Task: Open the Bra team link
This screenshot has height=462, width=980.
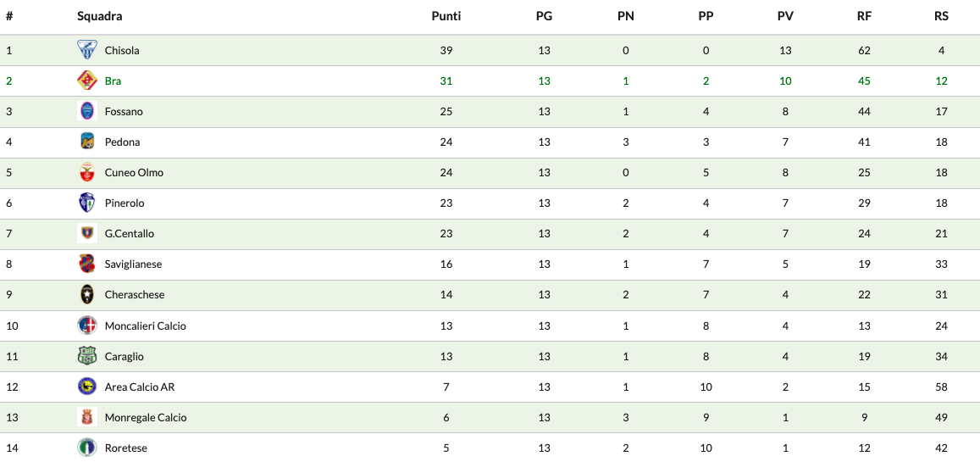Action: tap(113, 81)
